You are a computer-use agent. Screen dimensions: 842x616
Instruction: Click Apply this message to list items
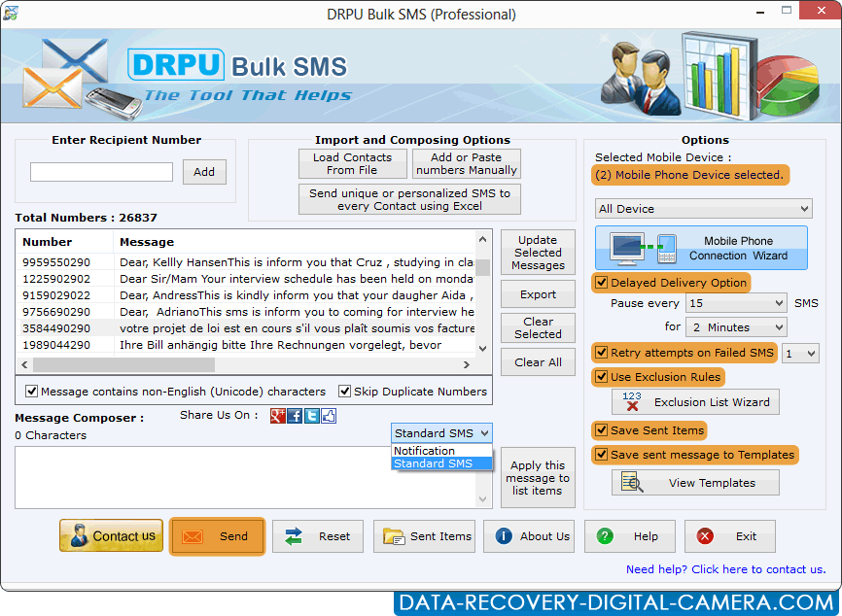click(538, 478)
